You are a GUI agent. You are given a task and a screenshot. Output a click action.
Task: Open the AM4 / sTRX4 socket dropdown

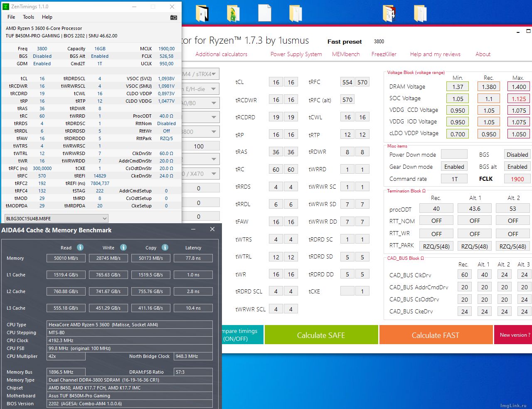point(201,74)
